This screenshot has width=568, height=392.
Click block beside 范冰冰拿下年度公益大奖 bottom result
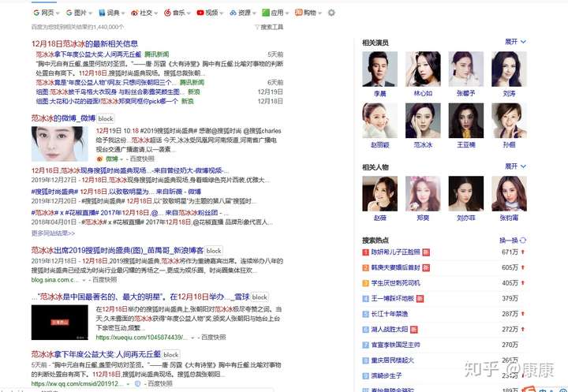coord(170,355)
